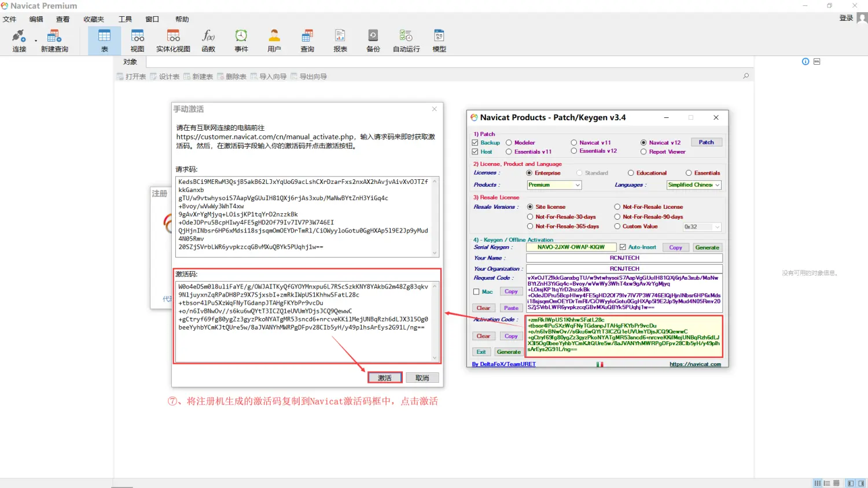The height and width of the screenshot is (488, 868).
Task: Click 导出向导 (Export Wizard) in the object toolbar
Action: tap(309, 76)
